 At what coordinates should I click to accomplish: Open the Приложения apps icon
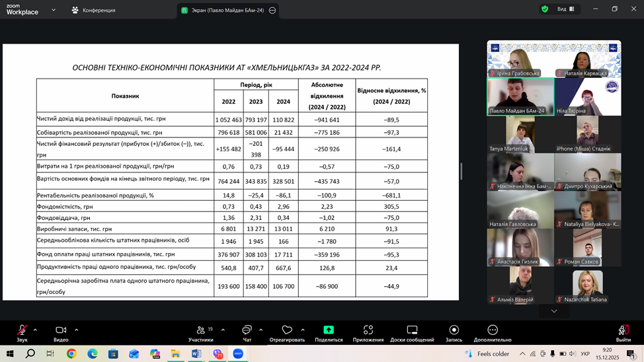tap(368, 330)
